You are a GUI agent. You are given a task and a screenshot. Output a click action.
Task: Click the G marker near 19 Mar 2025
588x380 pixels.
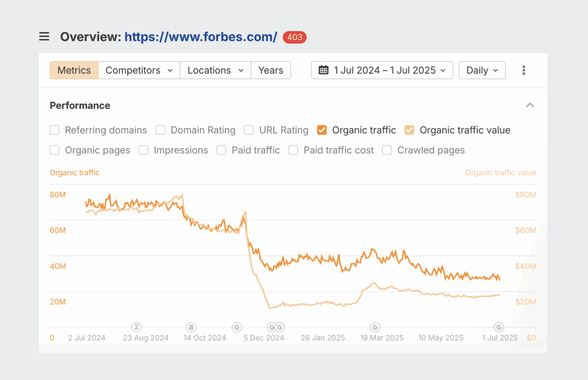[375, 327]
